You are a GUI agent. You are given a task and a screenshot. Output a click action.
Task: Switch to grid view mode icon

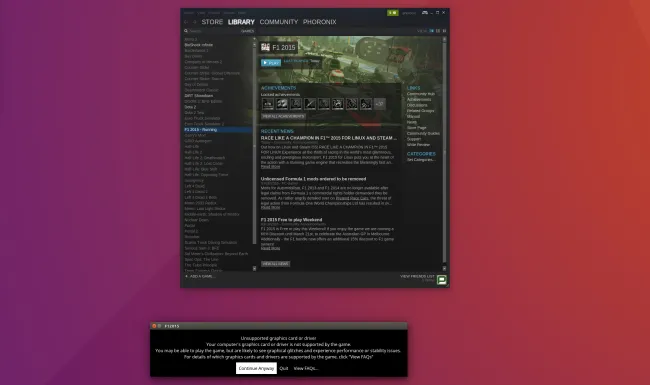coord(444,31)
